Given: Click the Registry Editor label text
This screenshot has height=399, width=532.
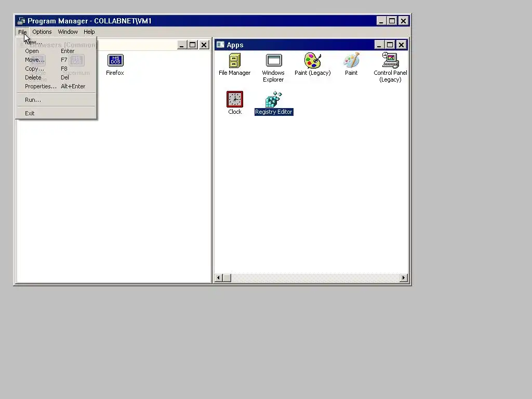Looking at the screenshot, I should (x=274, y=112).
